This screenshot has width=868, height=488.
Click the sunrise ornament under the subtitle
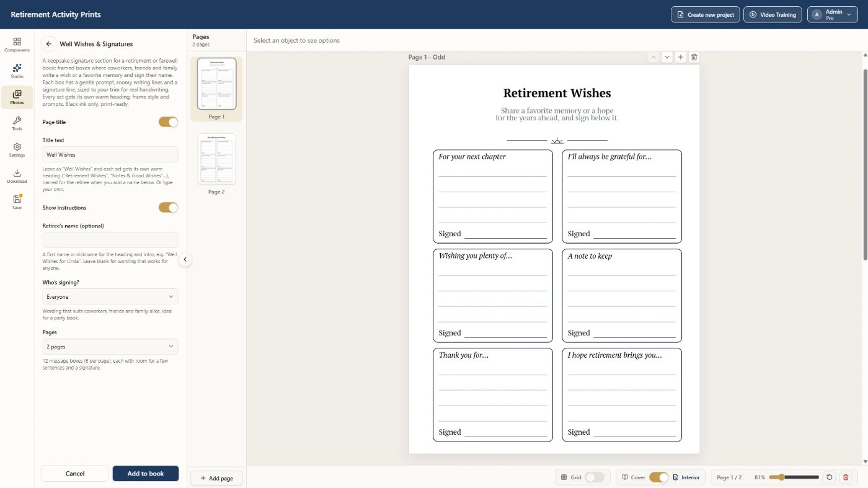click(x=557, y=141)
